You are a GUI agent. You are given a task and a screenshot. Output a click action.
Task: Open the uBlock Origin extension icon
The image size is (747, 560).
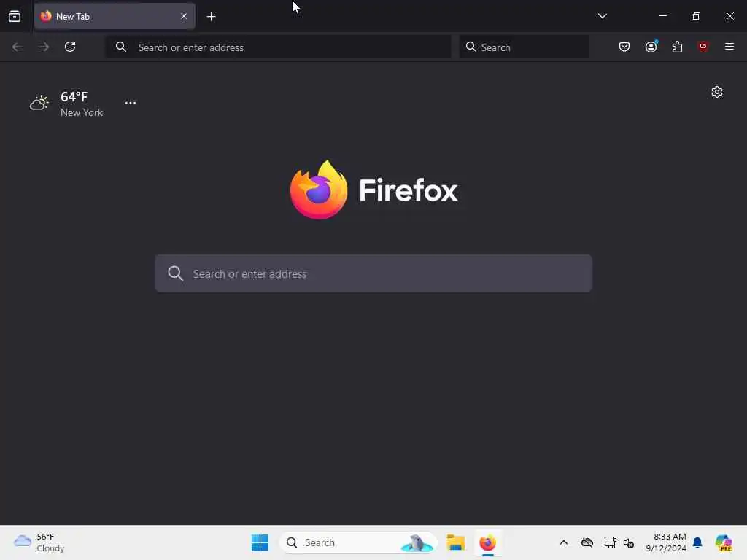(x=703, y=47)
